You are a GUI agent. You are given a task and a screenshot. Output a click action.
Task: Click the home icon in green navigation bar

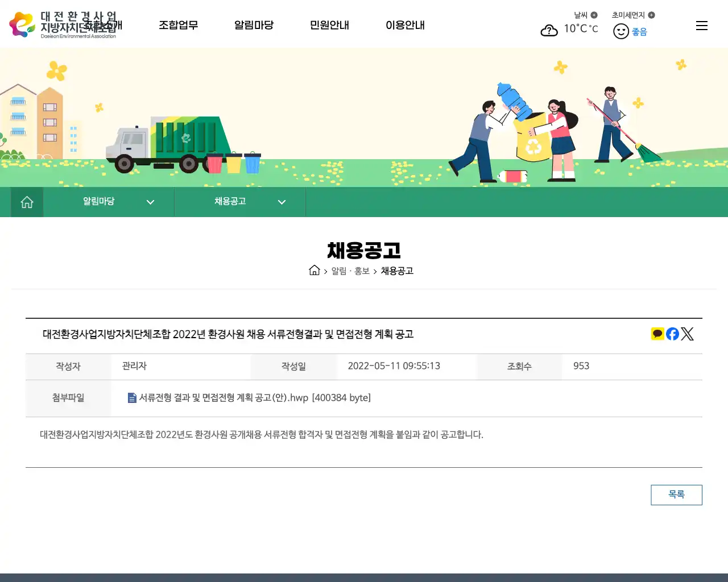pyautogui.click(x=26, y=202)
